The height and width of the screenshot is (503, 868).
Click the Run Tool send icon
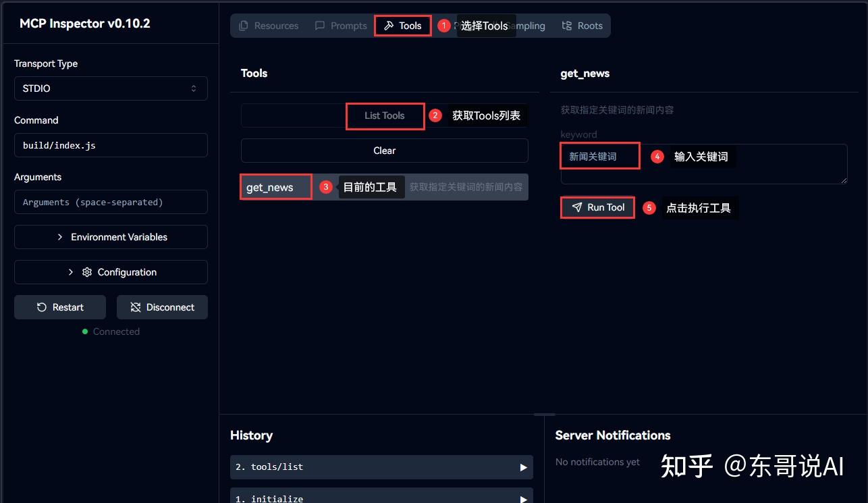click(576, 207)
